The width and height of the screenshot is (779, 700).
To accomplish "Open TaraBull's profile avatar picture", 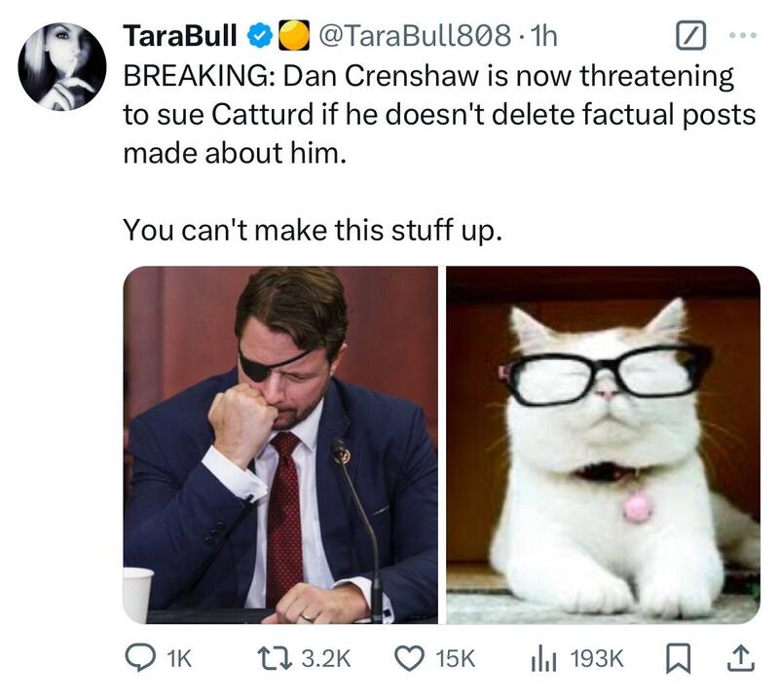I will [62, 66].
